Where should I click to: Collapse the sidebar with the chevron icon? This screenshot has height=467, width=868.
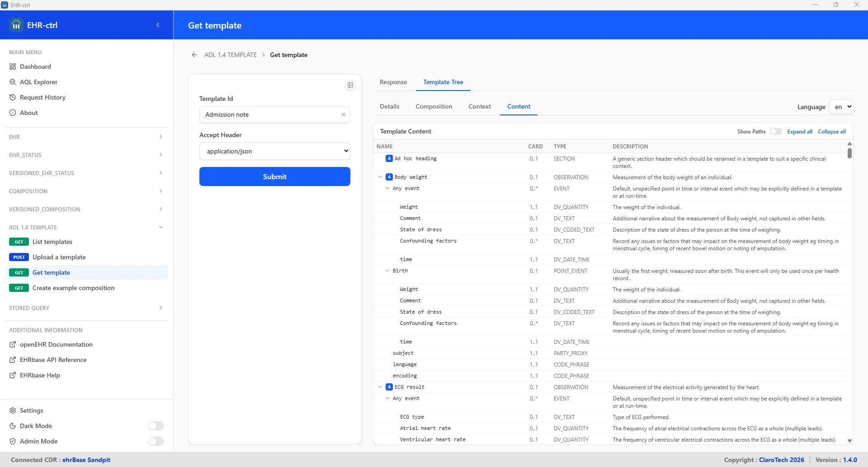tap(158, 25)
